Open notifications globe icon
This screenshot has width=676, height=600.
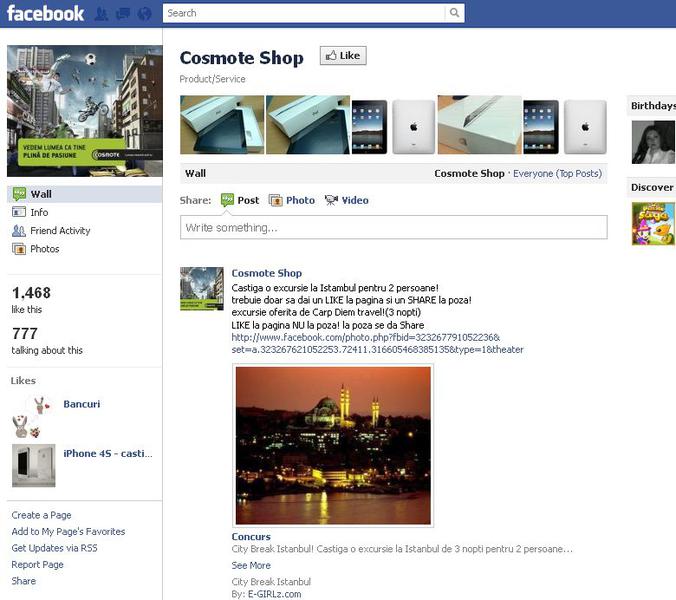[144, 14]
